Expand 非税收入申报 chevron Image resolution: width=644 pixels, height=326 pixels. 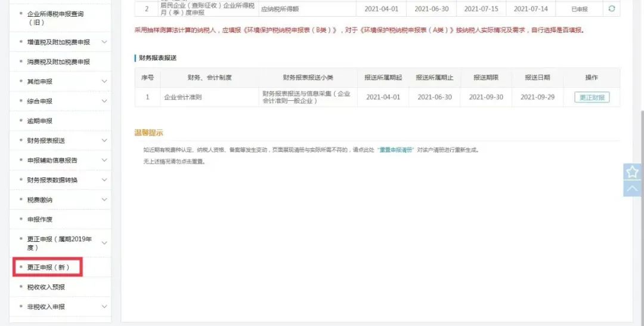coord(104,307)
